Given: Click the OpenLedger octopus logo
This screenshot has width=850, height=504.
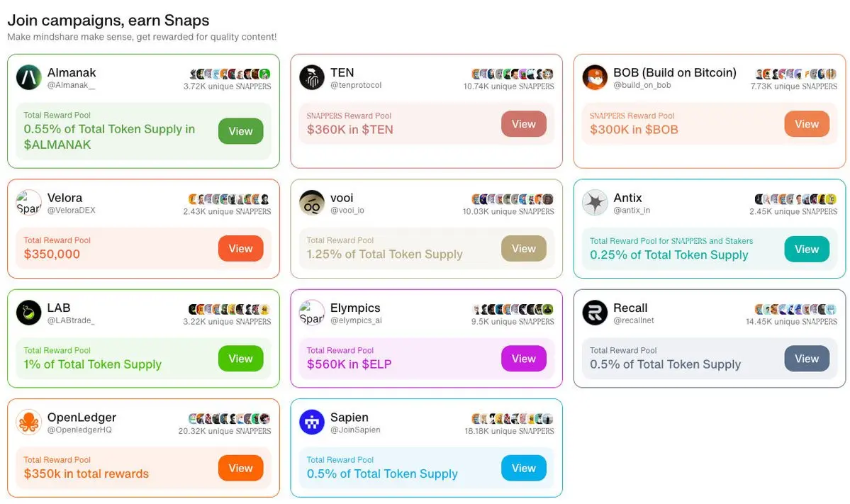Looking at the screenshot, I should point(29,422).
